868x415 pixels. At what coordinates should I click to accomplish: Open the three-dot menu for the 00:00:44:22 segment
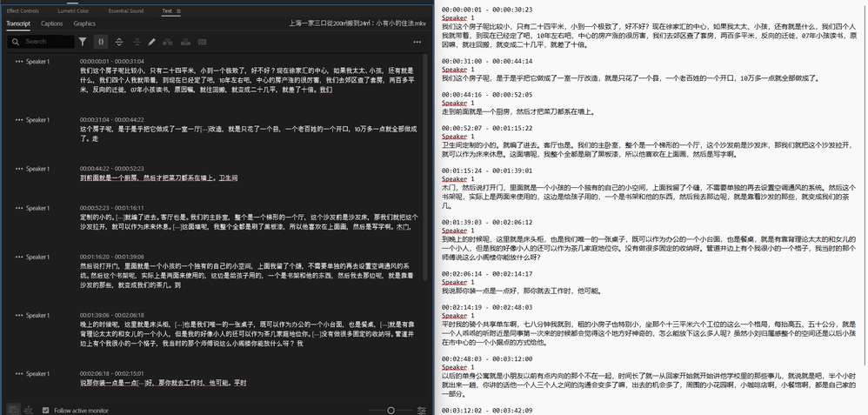(19, 169)
